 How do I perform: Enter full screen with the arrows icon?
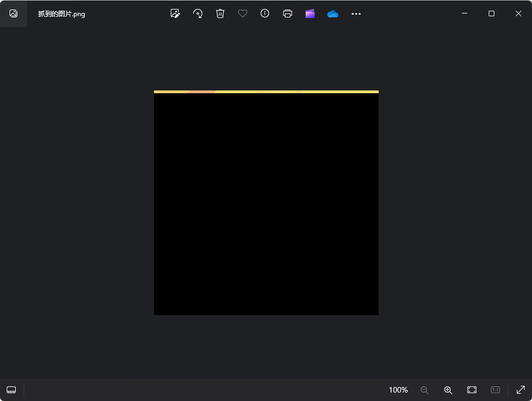tap(521, 390)
